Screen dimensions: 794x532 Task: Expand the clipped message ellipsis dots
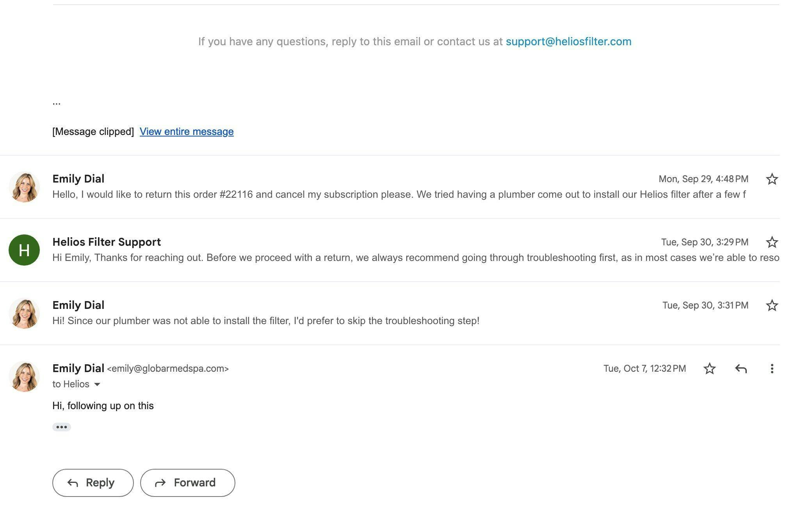(x=57, y=103)
